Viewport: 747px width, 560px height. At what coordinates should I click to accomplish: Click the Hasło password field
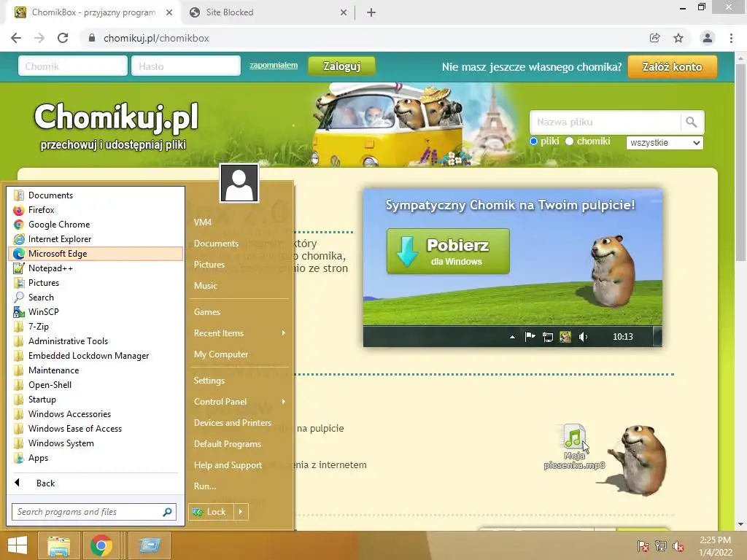pyautogui.click(x=186, y=66)
